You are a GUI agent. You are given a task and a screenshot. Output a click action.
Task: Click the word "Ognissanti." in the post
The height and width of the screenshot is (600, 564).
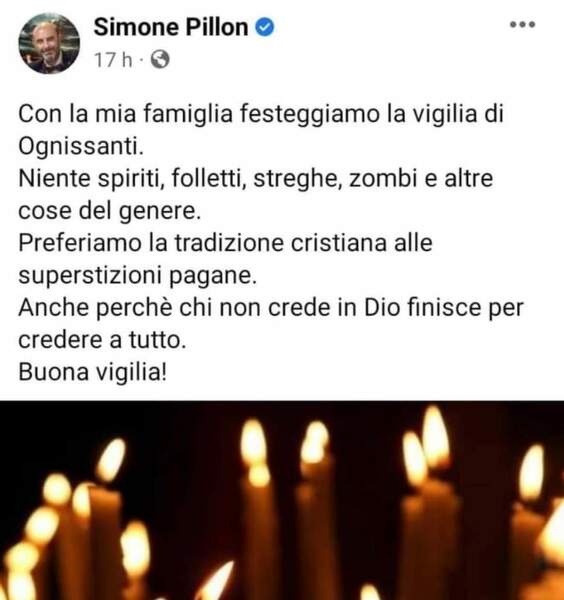pos(81,147)
